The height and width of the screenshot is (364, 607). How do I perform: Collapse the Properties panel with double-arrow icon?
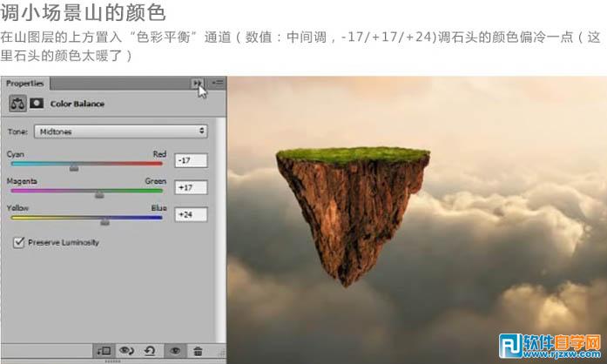tap(198, 83)
